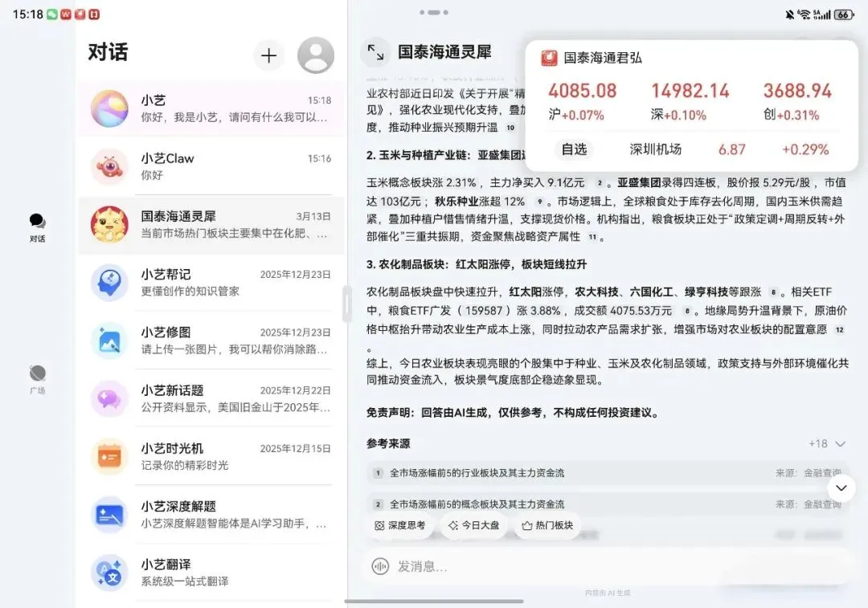Click the split-view divider handle

click(347, 304)
